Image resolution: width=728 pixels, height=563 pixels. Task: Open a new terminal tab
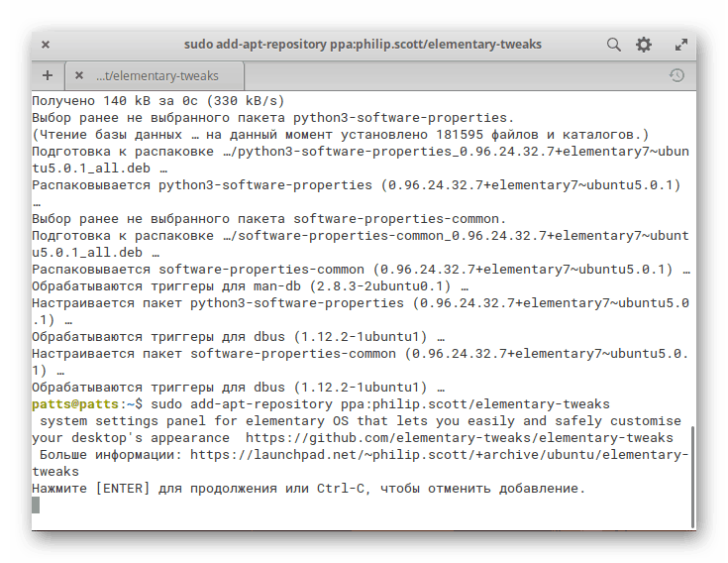point(47,75)
